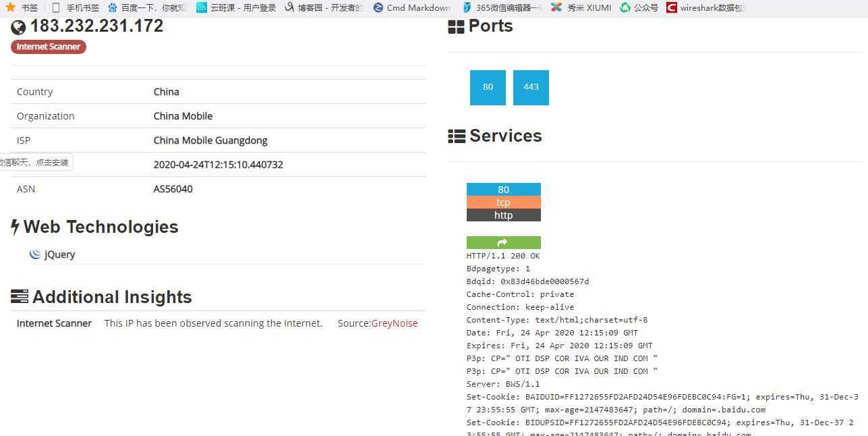Click the HTTP/1.1 200 OK line
Screen dimensions: 868x436
pyautogui.click(x=503, y=256)
